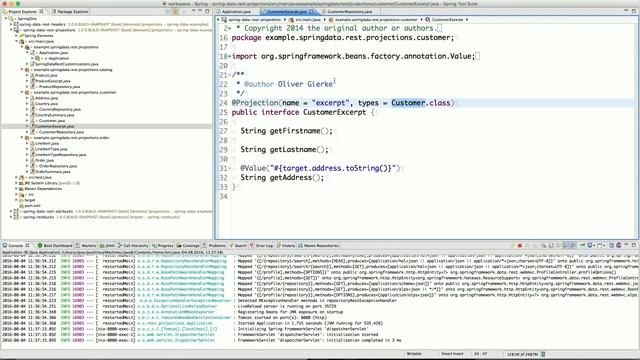Expand Maven Dependencies node
640x360 pixels.
point(16,189)
